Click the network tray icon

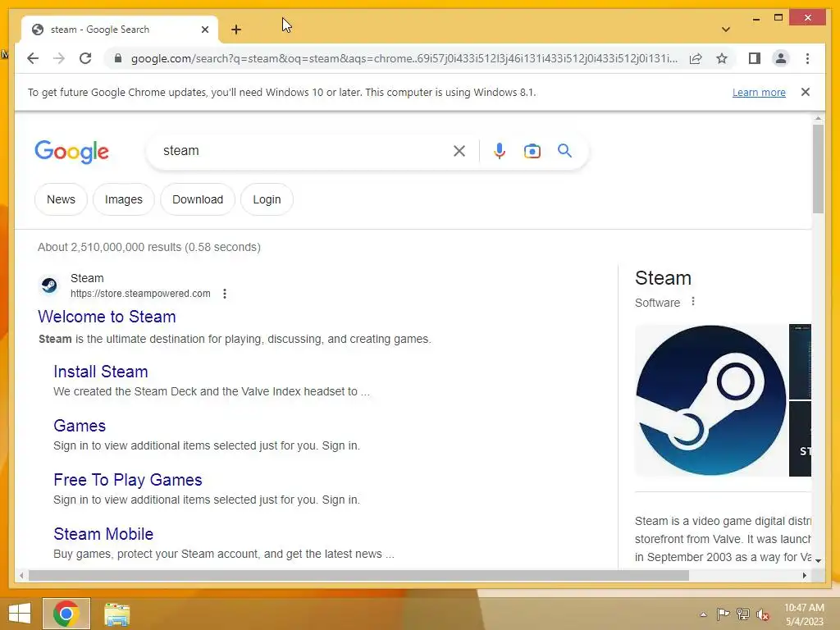pos(743,614)
